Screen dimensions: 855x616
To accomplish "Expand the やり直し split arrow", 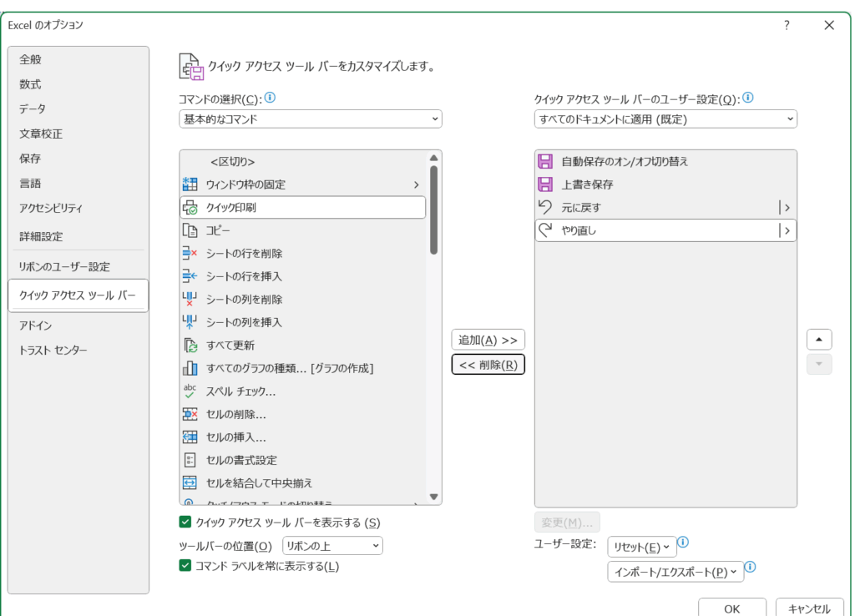I will pyautogui.click(x=787, y=230).
